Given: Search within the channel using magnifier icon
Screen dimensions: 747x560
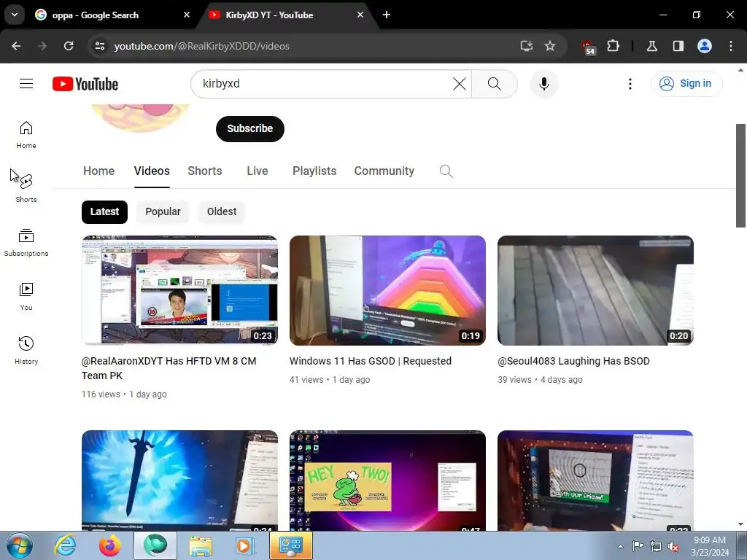Looking at the screenshot, I should 446,171.
